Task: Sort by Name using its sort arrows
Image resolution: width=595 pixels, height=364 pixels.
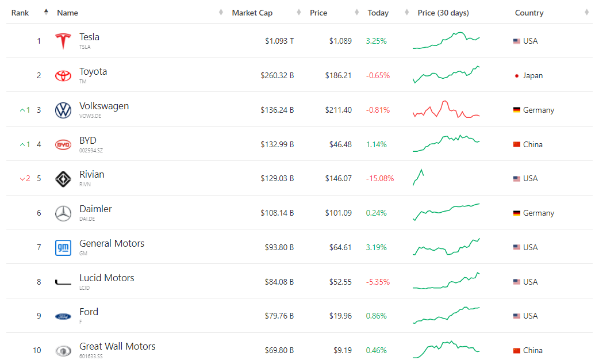Action: coord(221,13)
